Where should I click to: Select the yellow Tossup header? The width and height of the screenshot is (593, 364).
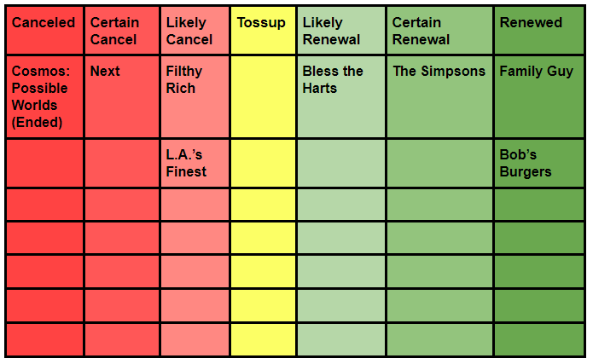[x=263, y=31]
